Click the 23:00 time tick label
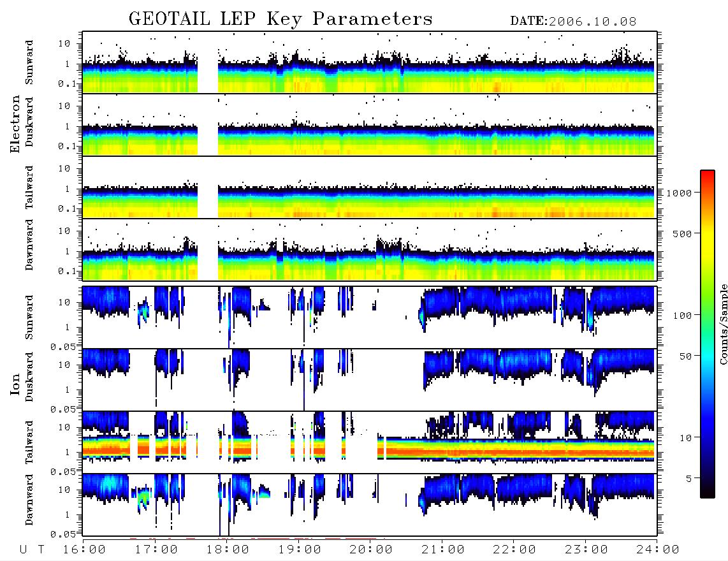728x561 pixels. click(x=586, y=550)
